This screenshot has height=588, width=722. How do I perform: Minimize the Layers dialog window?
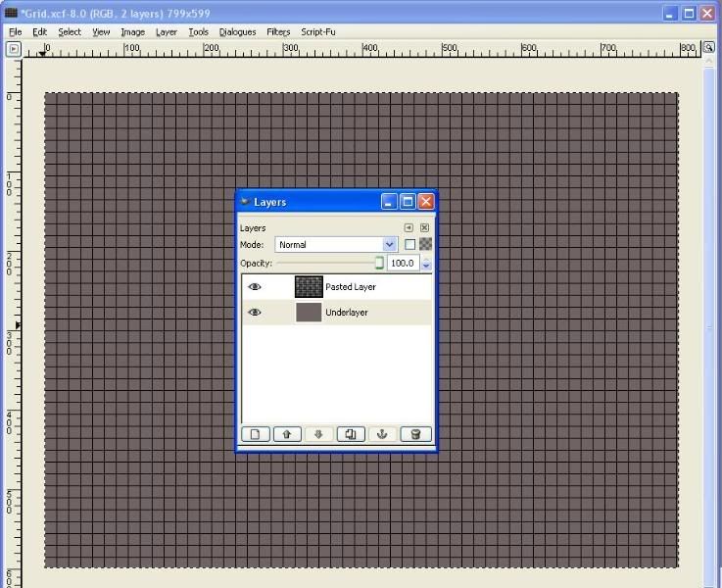coord(389,202)
